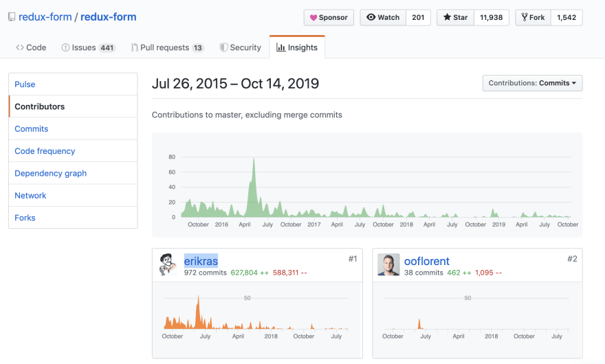Click the Fork icon
This screenshot has width=605, height=364.
(525, 17)
